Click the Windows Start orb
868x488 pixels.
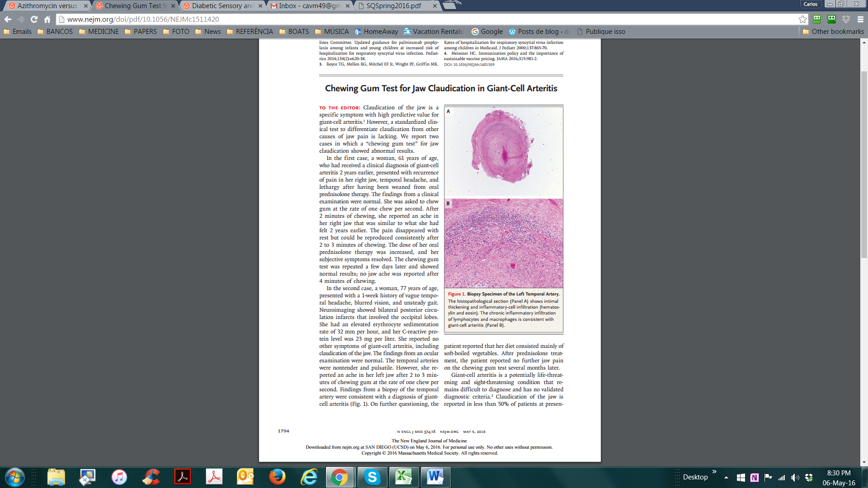14,477
